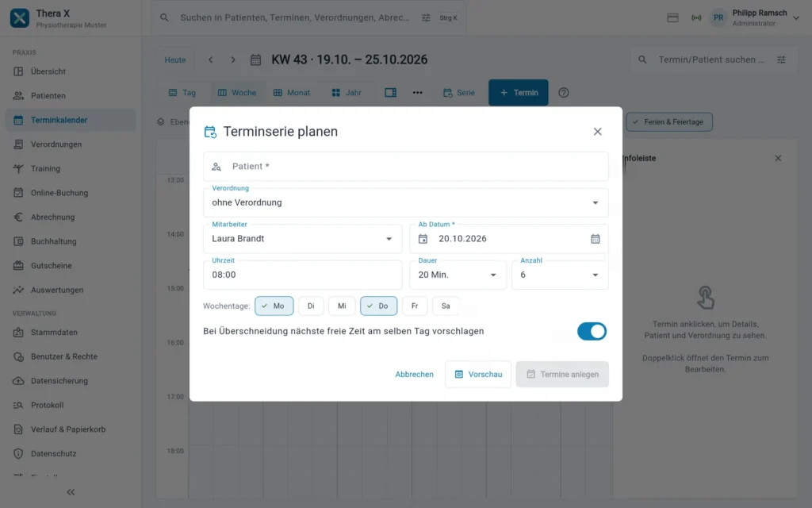Image resolution: width=812 pixels, height=508 pixels.
Task: Switch to the Monat view tab
Action: [x=292, y=93]
